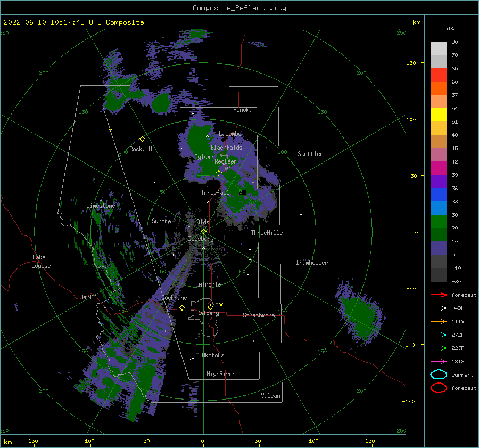This screenshot has width=479, height=448.
Task: Click the Cochrane city label
Action: point(174,298)
